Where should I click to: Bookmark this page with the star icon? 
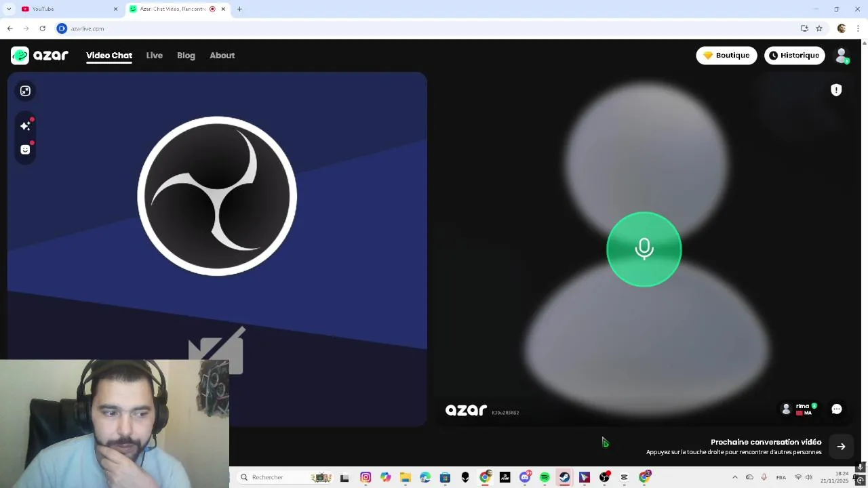pyautogui.click(x=819, y=28)
